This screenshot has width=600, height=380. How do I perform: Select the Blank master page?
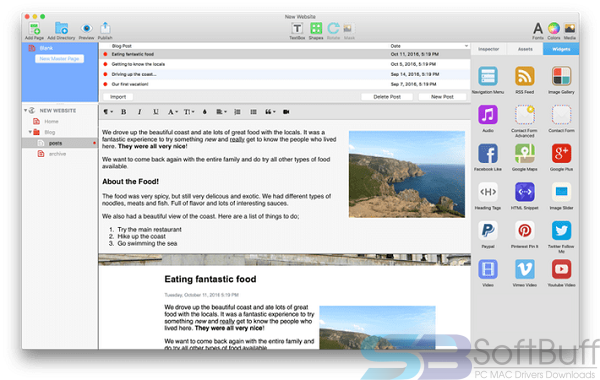(46, 48)
